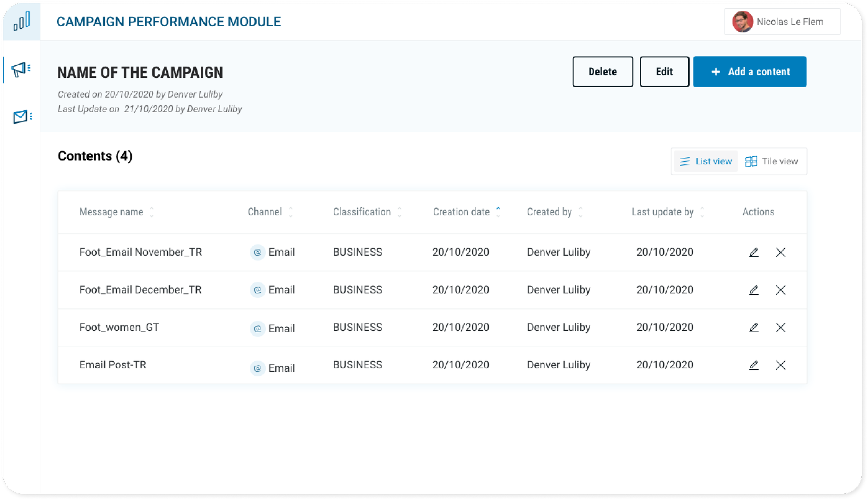Click the Delete campaign button
Screen dimensions: 868x500
click(x=602, y=71)
